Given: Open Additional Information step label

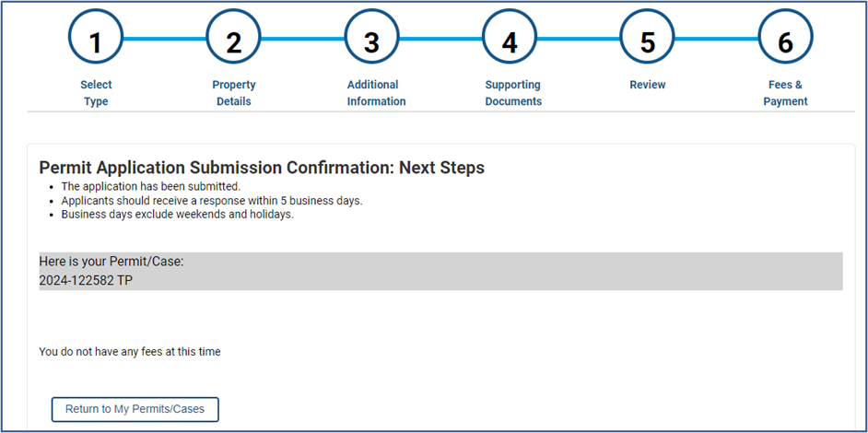Looking at the screenshot, I should [376, 93].
